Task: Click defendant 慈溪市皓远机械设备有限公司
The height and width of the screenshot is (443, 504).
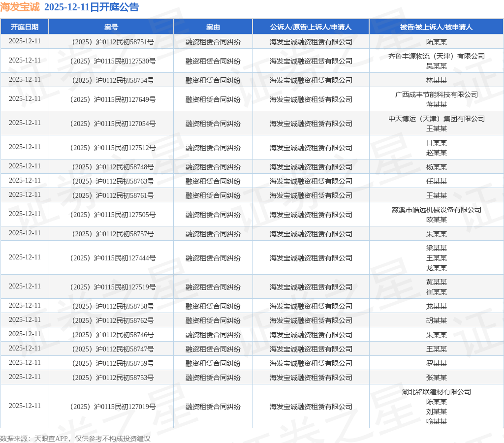Action: 436,210
